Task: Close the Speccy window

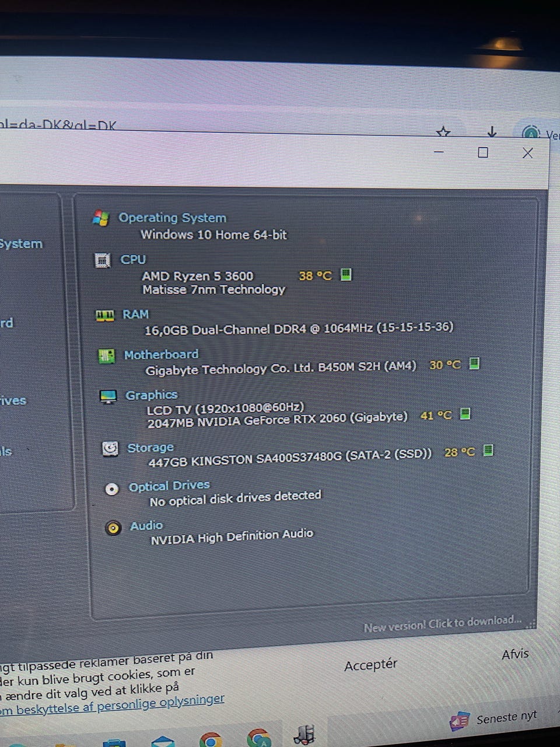Action: coord(528,153)
